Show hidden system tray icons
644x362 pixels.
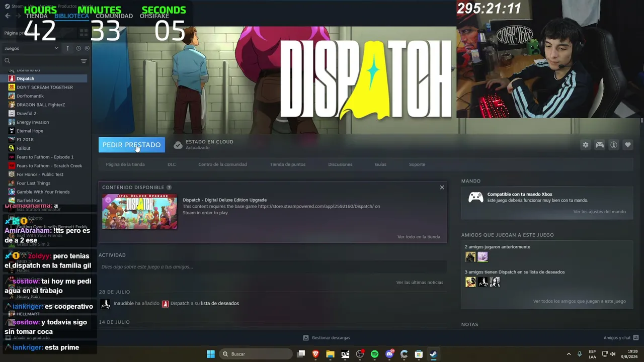tap(569, 354)
